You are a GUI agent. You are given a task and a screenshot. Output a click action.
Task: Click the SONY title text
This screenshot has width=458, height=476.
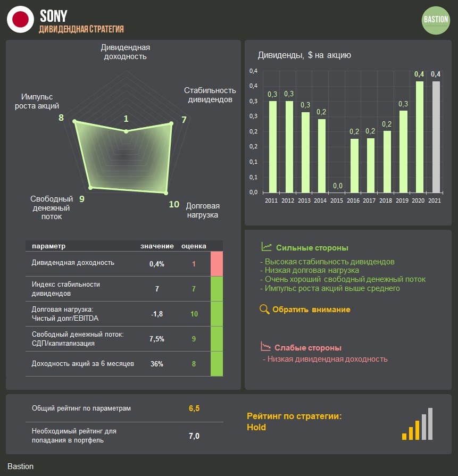(53, 16)
